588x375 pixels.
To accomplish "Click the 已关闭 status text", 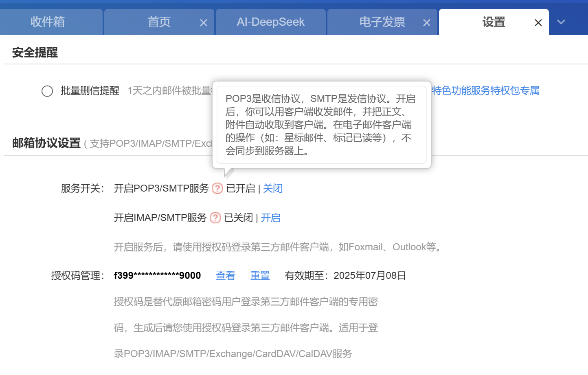I will coord(239,218).
